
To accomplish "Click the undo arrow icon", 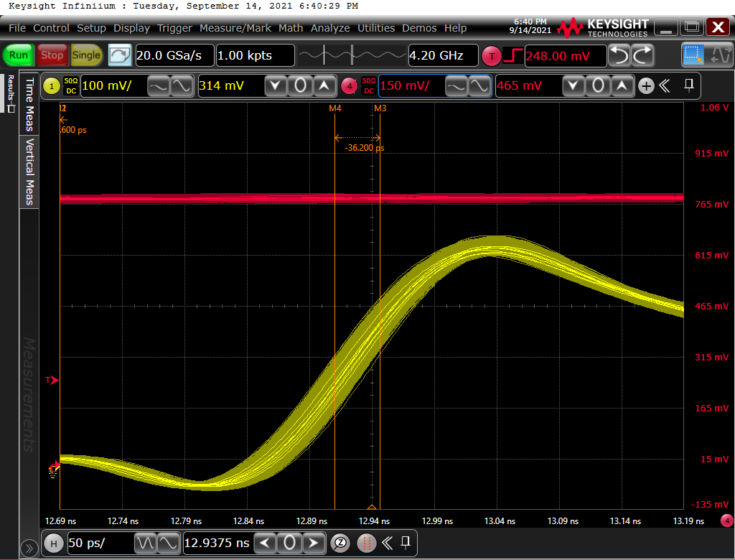I will 619,55.
